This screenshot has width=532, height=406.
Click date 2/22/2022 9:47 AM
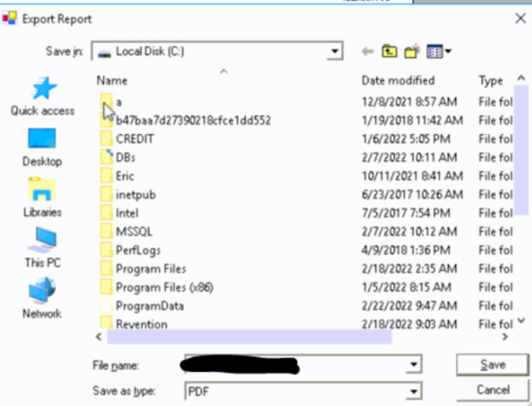[x=409, y=306]
